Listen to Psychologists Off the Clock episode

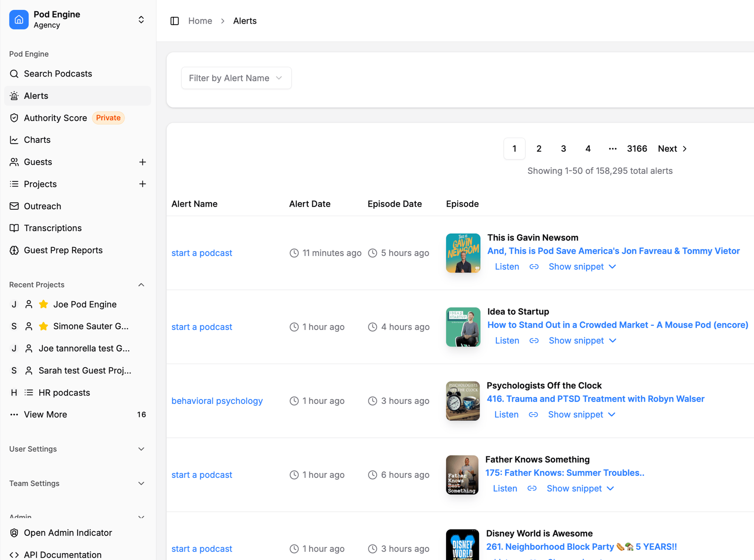pyautogui.click(x=506, y=414)
